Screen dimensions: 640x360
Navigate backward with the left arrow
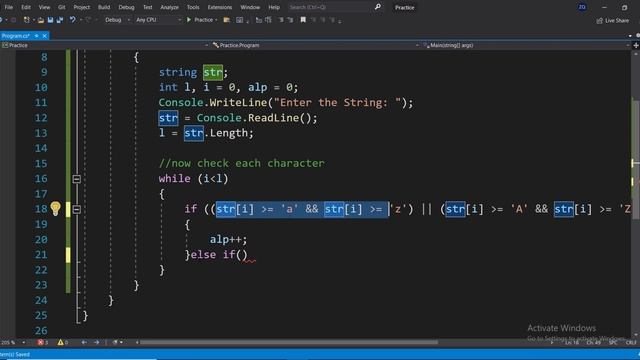point(84,342)
